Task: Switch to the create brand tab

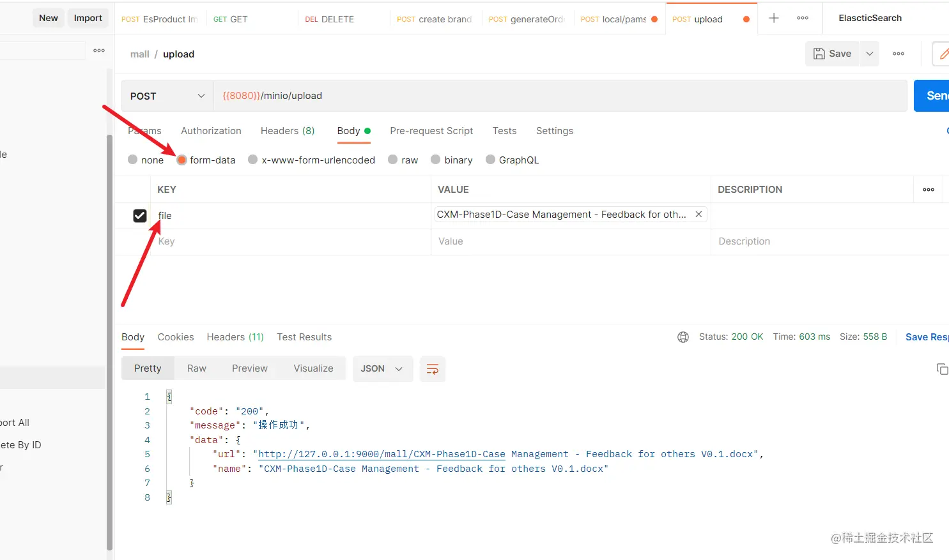Action: (x=436, y=19)
